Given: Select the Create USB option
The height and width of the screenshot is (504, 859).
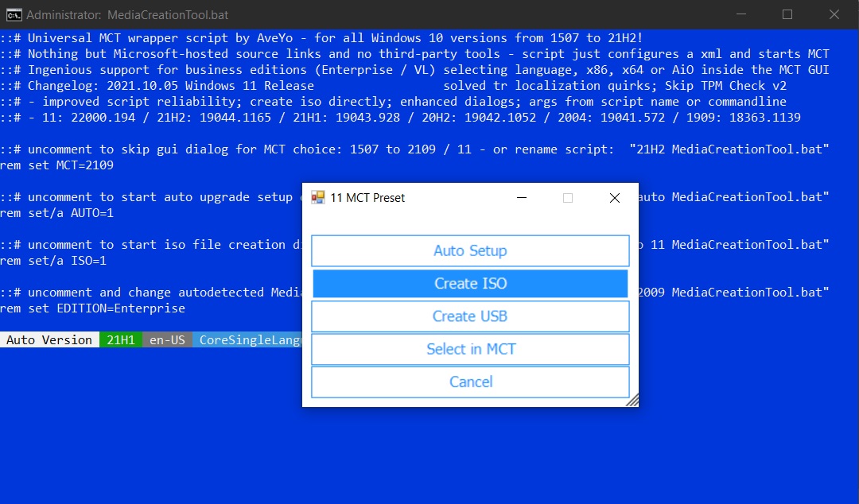Looking at the screenshot, I should point(470,316).
